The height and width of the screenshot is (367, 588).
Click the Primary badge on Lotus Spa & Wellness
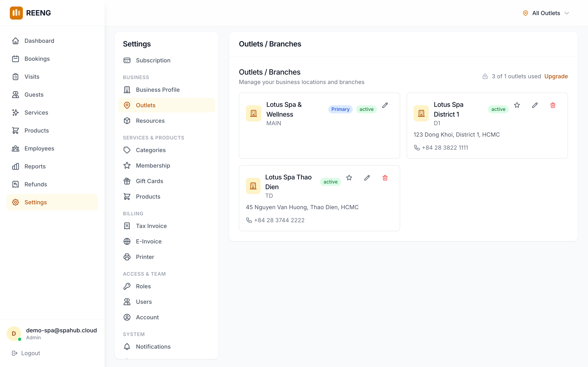340,109
